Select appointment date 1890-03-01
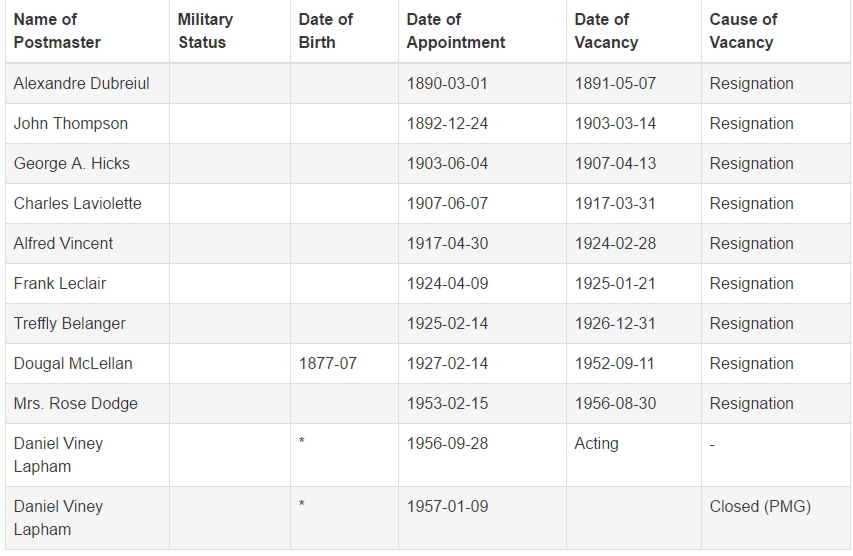The width and height of the screenshot is (853, 556). pos(447,84)
